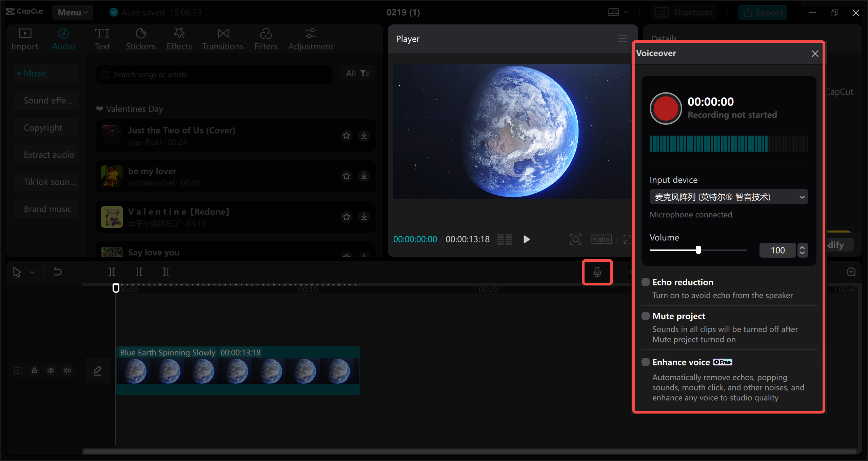Turn on Mute project
Viewport: 868px width, 461px height.
coord(645,316)
